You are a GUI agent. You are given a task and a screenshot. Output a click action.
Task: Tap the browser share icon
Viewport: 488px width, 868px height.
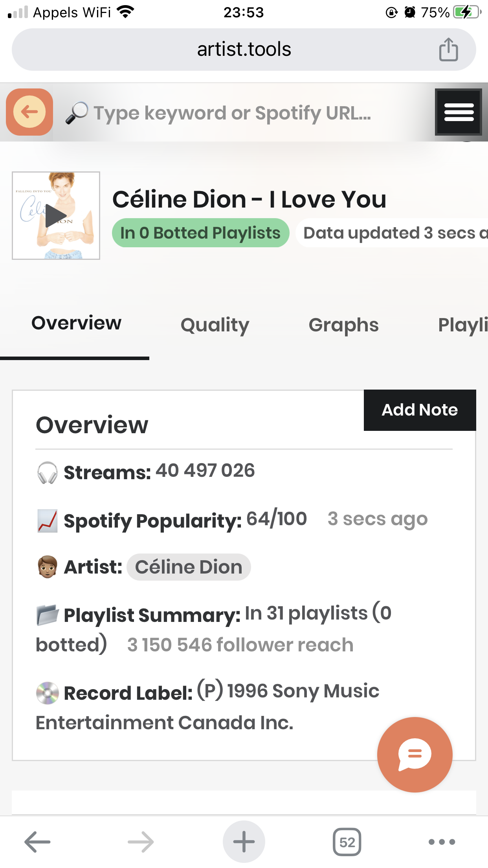tap(448, 50)
